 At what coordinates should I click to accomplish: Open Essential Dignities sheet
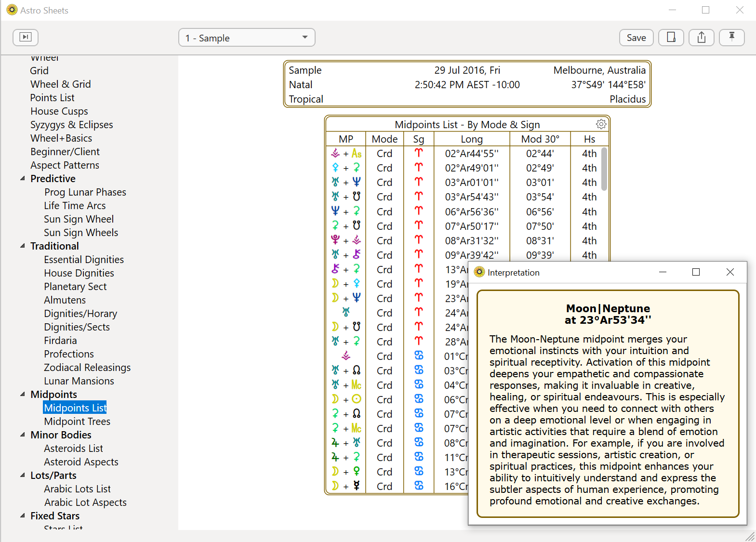pyautogui.click(x=84, y=259)
